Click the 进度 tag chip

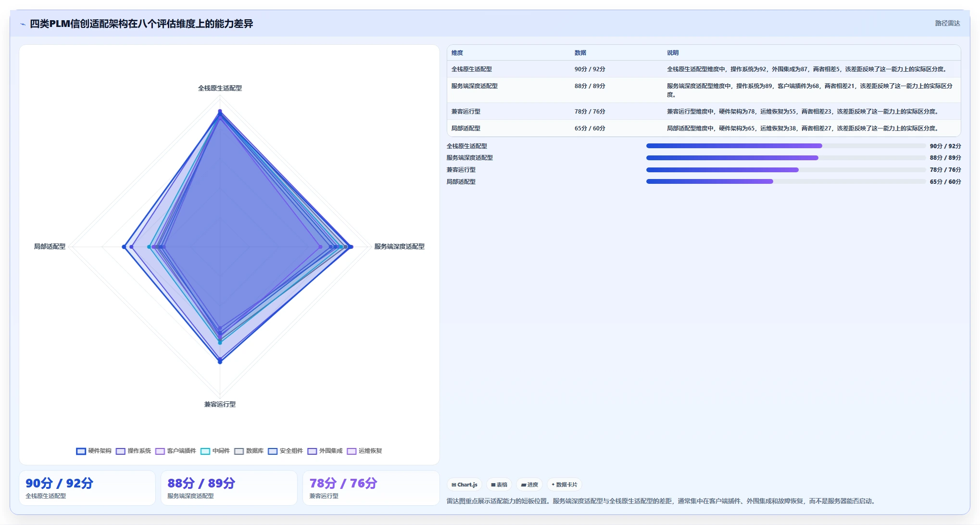pyautogui.click(x=529, y=485)
